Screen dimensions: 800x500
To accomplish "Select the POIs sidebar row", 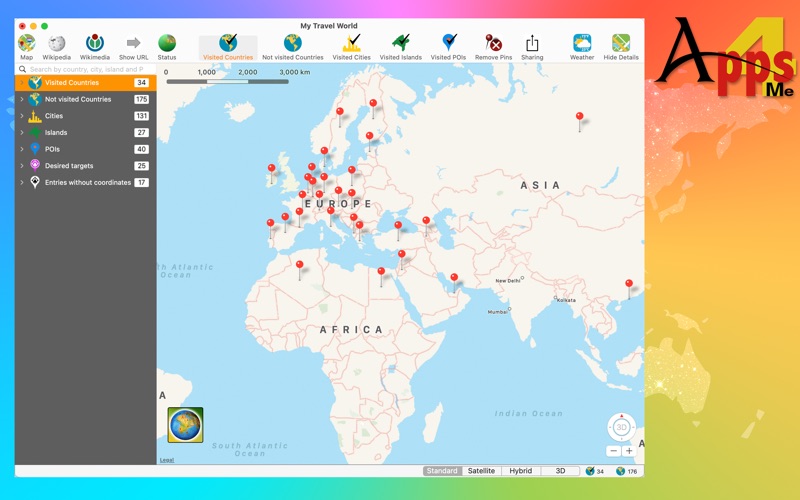I will tap(86, 149).
